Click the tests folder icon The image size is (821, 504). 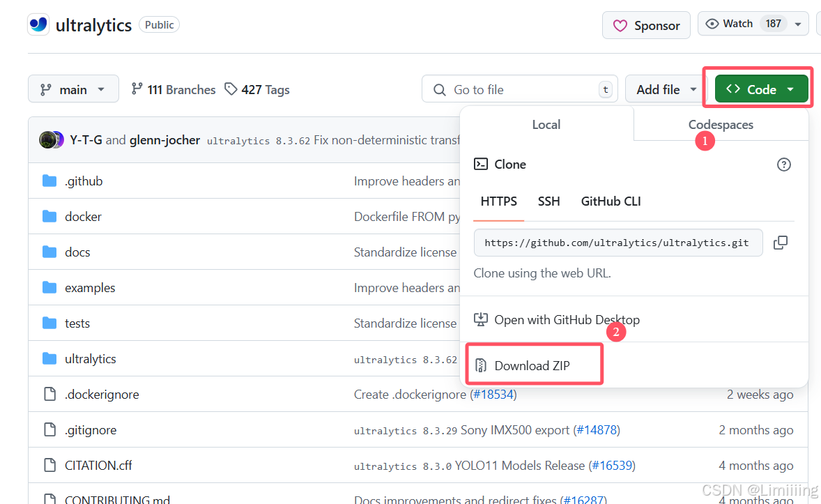pos(49,323)
